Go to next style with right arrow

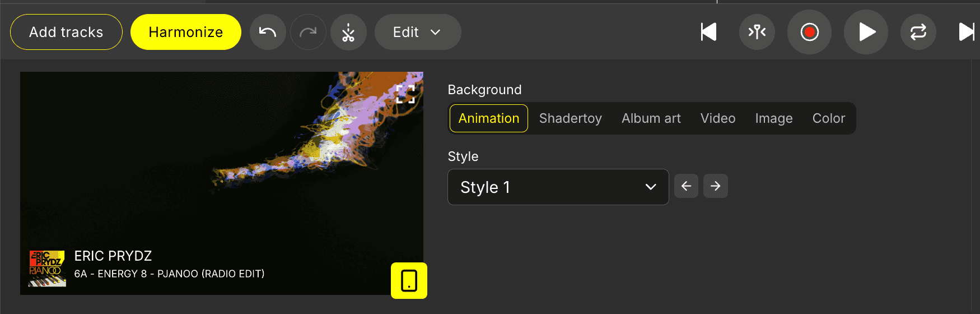716,186
